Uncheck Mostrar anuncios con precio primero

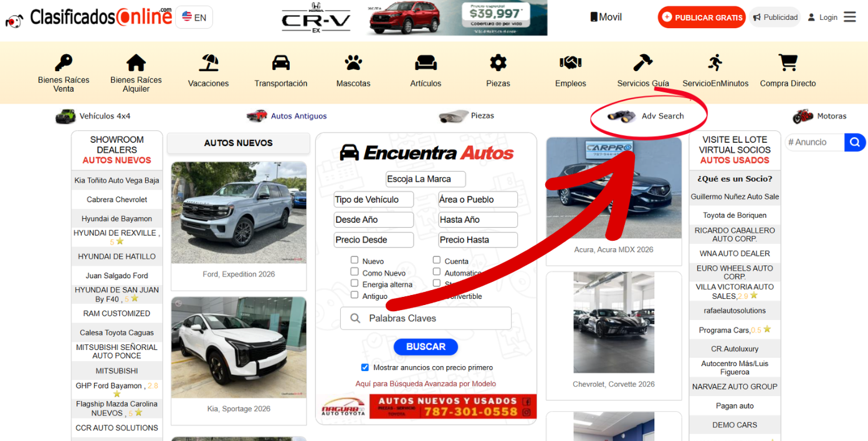[365, 367]
